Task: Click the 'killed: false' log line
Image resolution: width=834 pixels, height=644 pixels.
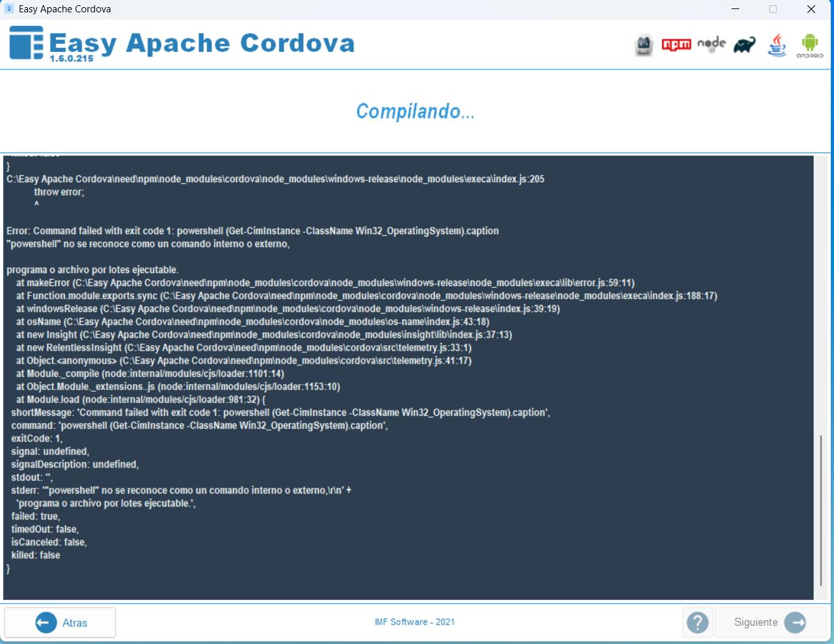Action: tap(36, 555)
